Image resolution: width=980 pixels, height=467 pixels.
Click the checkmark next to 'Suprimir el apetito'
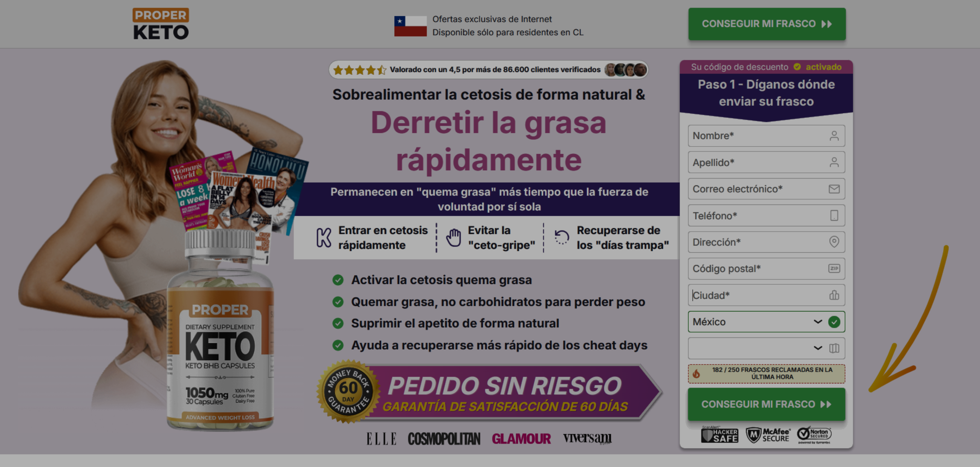(x=338, y=324)
